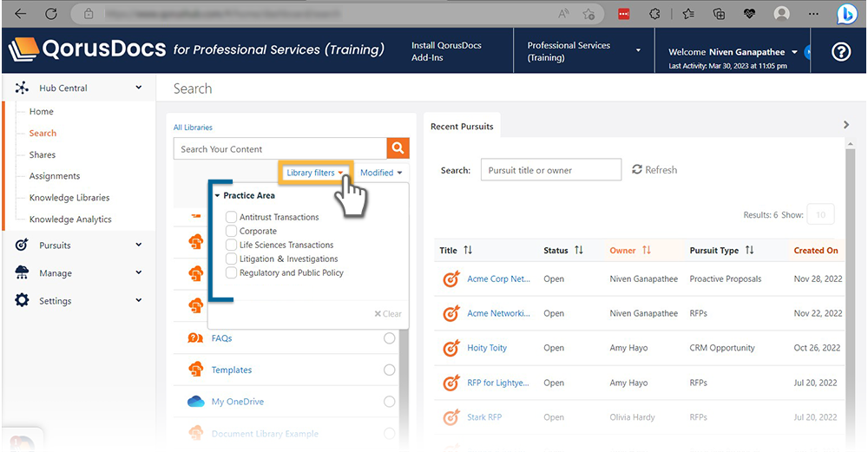This screenshot has height=452, width=868.
Task: Open the red extension icon
Action: pyautogui.click(x=624, y=14)
